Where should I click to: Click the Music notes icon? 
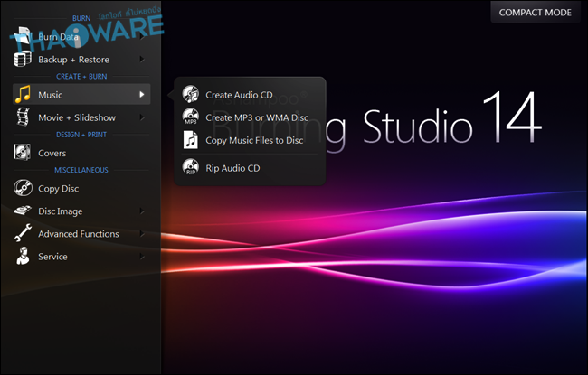[23, 94]
